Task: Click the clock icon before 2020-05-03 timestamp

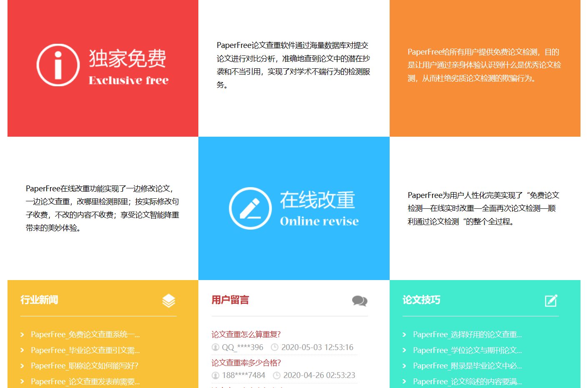Action: tap(275, 347)
